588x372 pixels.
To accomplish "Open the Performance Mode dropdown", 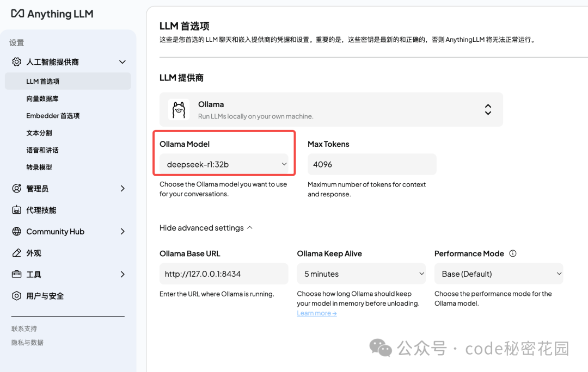I will point(499,274).
